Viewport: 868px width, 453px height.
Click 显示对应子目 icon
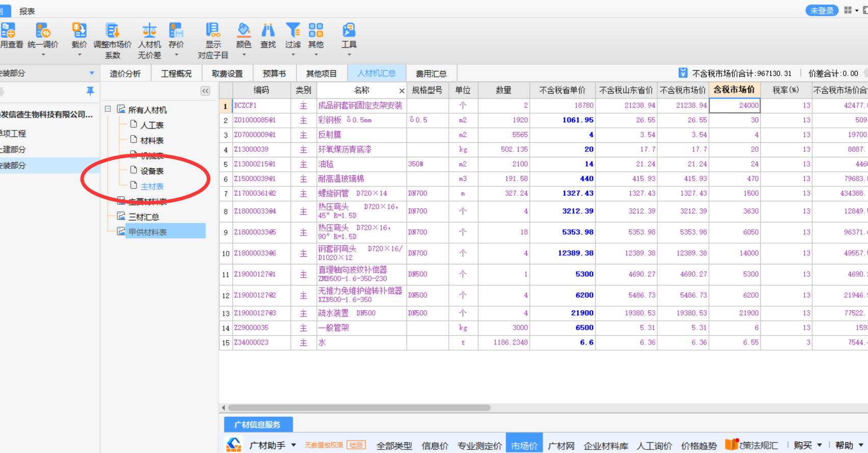tap(213, 31)
